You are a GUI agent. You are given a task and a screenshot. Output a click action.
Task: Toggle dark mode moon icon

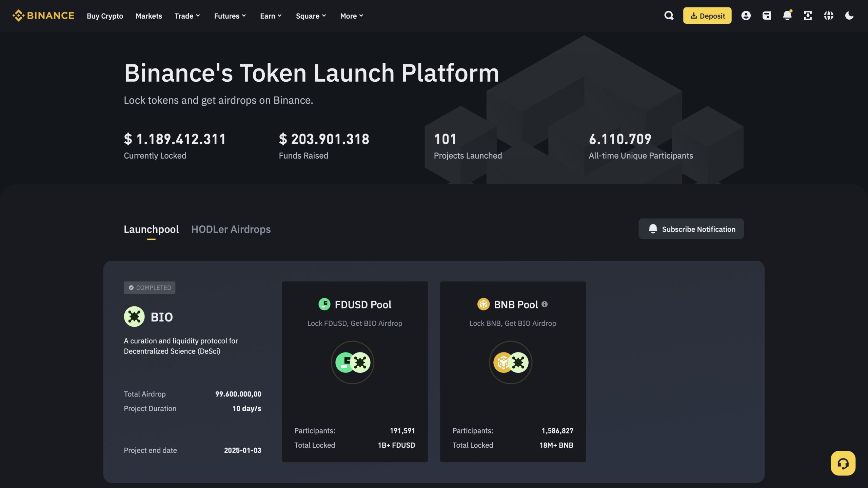click(849, 16)
